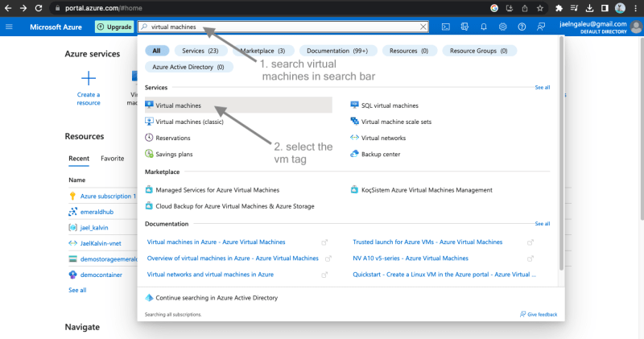Open Managed Services for Azure Virtual Machines

click(217, 190)
